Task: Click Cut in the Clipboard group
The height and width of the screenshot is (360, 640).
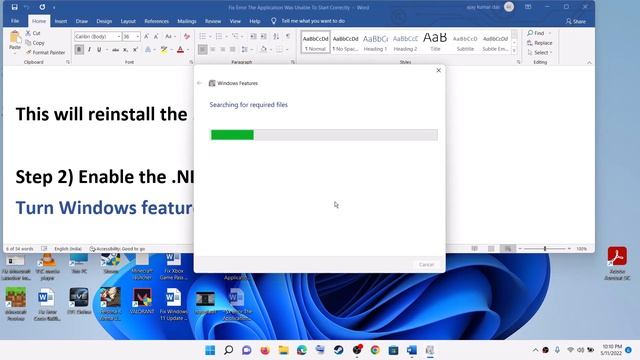Action: [33, 33]
